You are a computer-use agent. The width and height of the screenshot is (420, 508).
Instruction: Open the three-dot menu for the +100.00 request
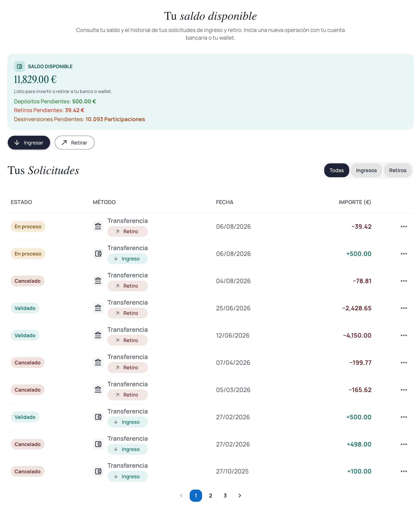[403, 471]
